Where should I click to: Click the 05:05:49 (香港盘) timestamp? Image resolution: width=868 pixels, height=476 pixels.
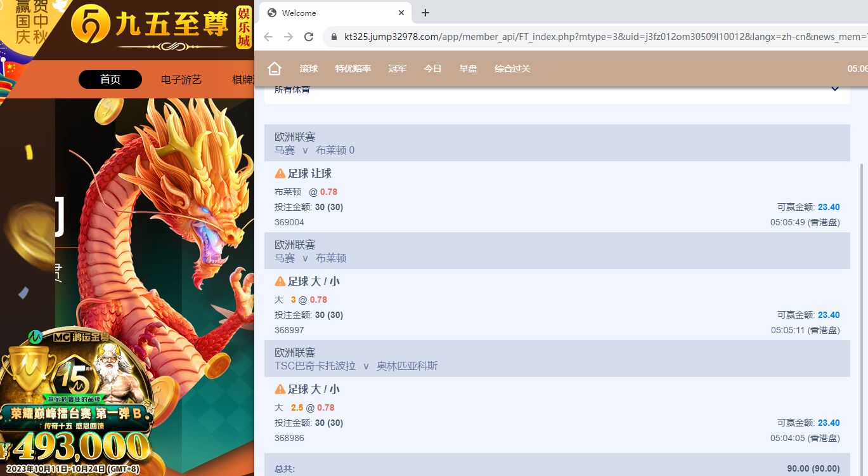(x=805, y=223)
